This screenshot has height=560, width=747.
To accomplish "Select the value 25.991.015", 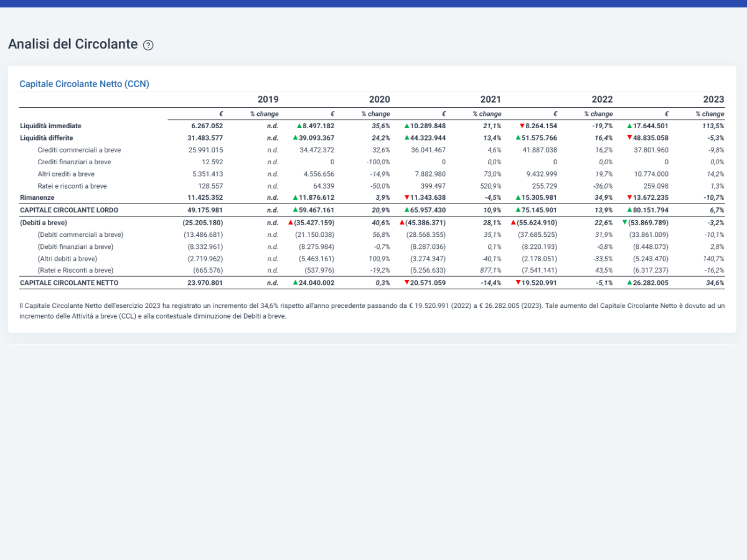I will 205,150.
